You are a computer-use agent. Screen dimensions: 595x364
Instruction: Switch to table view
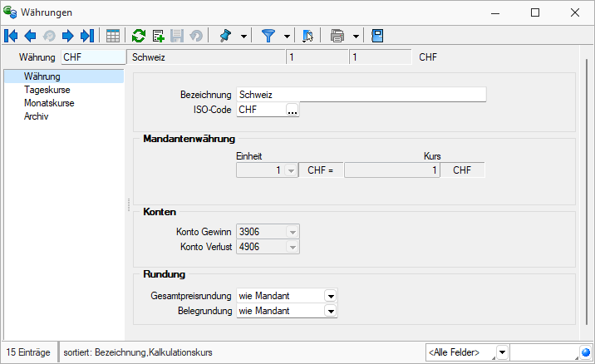pos(113,36)
